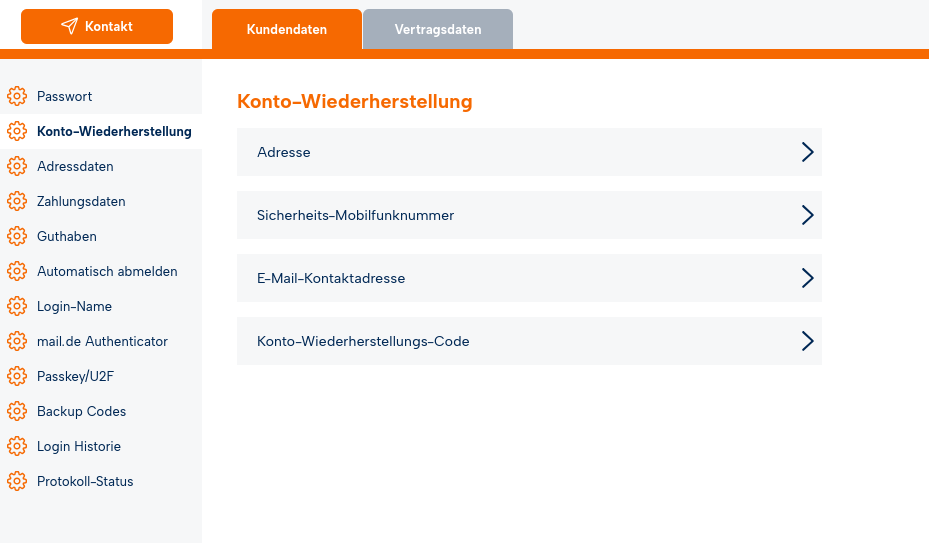Expand the Sicherheits-Mobilfunknummer chevron arrow

click(807, 215)
